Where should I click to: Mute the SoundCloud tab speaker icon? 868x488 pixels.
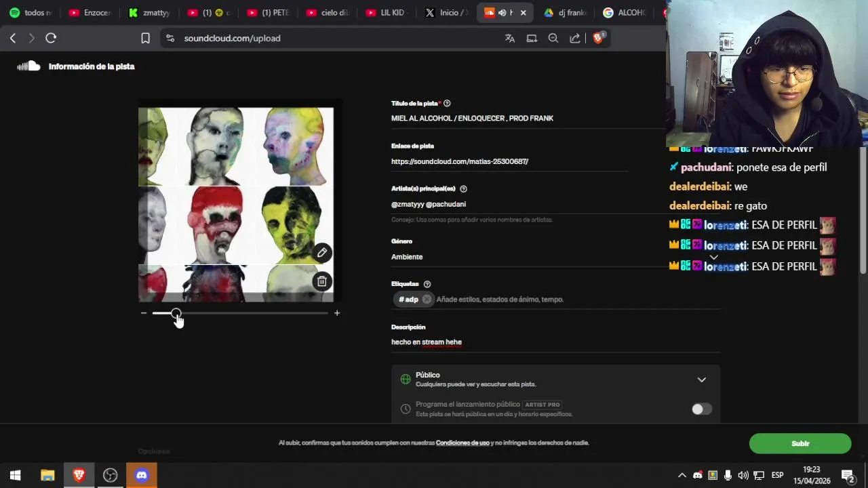502,13
